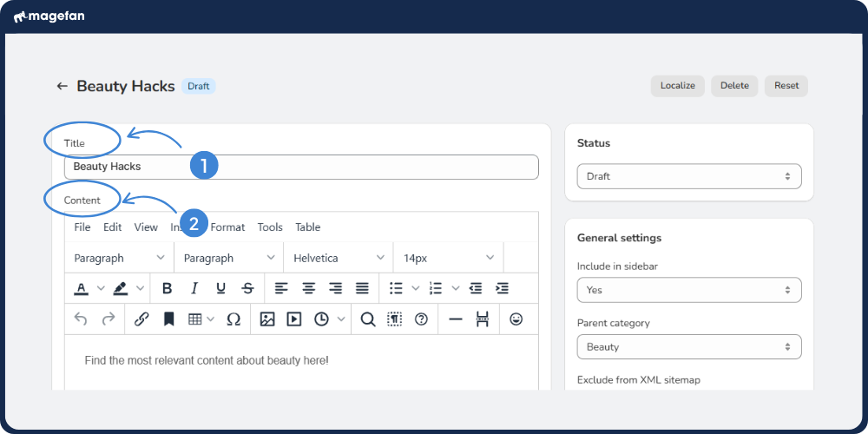Insert an anchor with bookmark icon
Screen dimensions: 868x434
pyautogui.click(x=168, y=319)
